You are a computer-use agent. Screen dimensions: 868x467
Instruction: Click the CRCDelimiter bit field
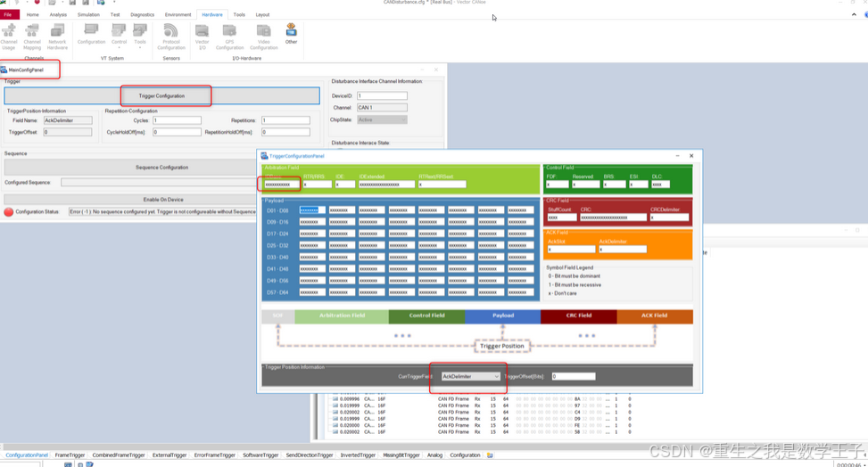[x=669, y=217]
